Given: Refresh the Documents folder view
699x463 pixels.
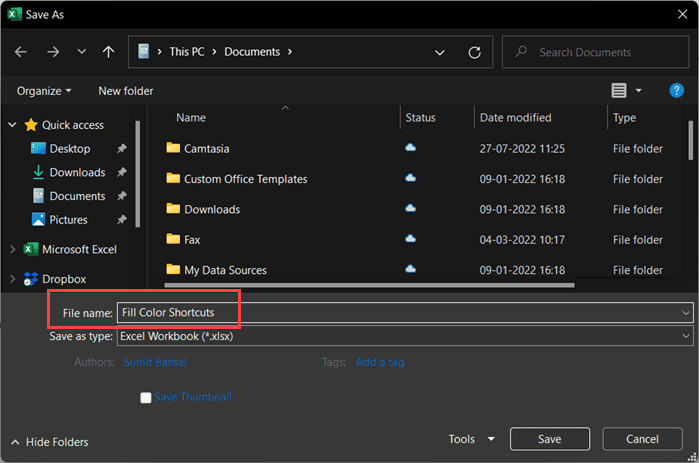Looking at the screenshot, I should [474, 53].
